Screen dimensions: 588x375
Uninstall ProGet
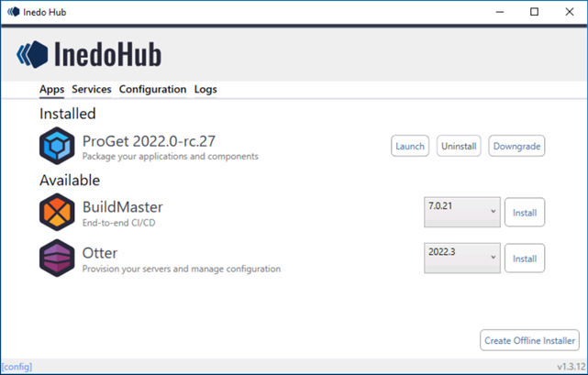click(x=459, y=146)
